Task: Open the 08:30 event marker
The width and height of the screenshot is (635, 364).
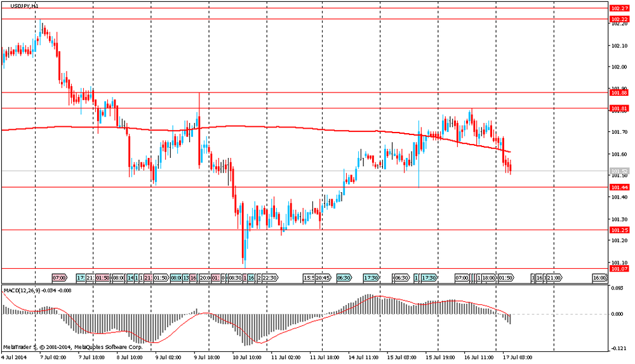Action: 234,278
